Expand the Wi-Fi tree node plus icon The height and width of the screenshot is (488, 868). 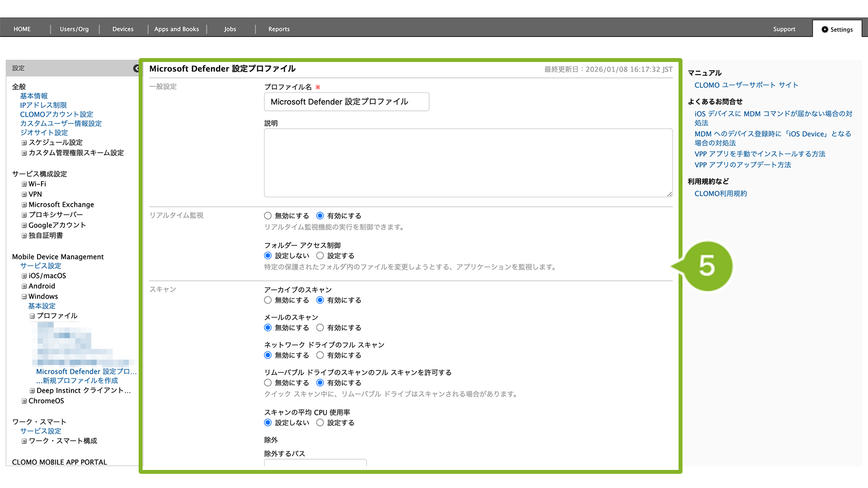click(x=24, y=184)
